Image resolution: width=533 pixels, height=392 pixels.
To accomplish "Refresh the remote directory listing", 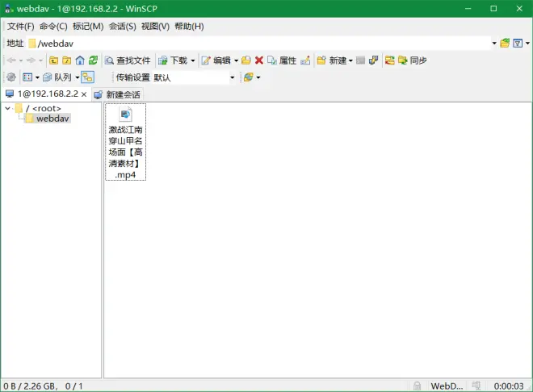I will (93, 60).
